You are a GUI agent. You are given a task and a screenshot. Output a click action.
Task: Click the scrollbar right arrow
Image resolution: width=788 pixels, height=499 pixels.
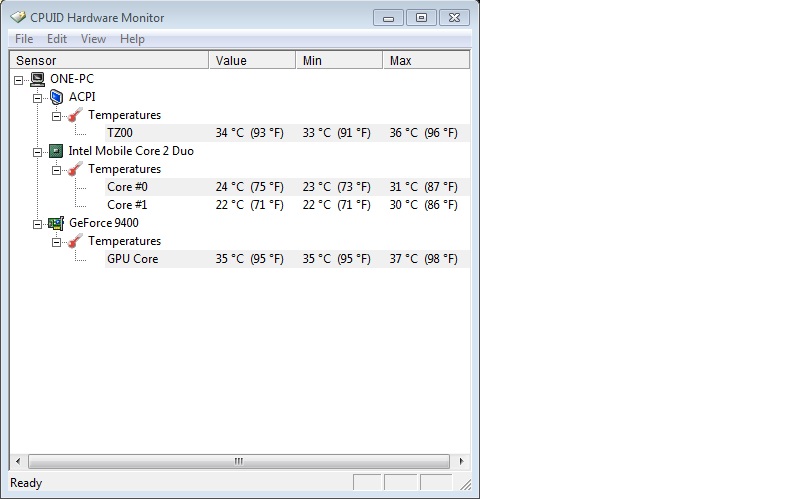click(461, 461)
